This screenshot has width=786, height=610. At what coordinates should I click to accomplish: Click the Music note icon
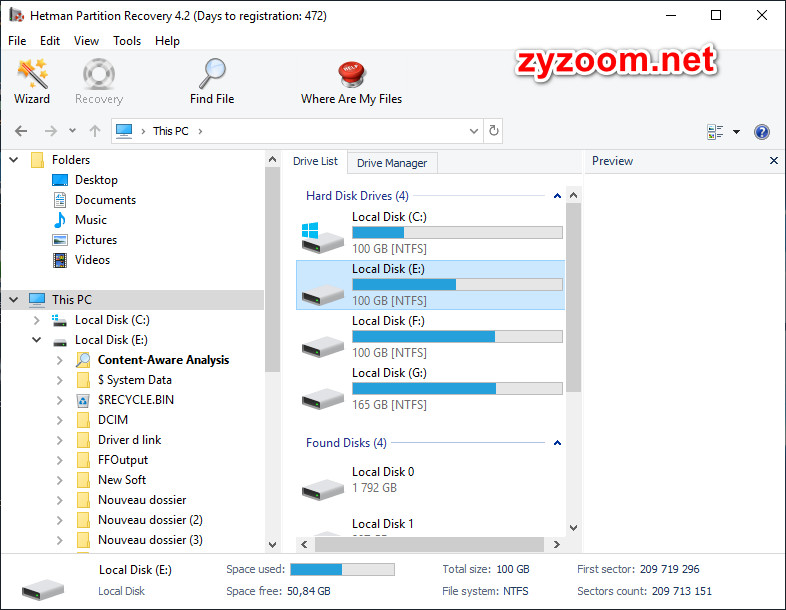pos(60,220)
